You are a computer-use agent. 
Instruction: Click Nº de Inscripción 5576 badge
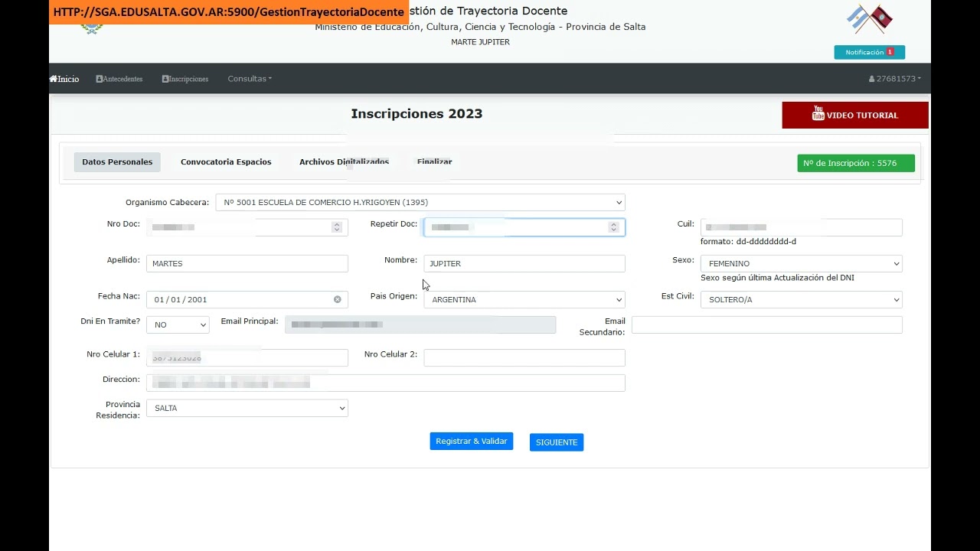[856, 163]
